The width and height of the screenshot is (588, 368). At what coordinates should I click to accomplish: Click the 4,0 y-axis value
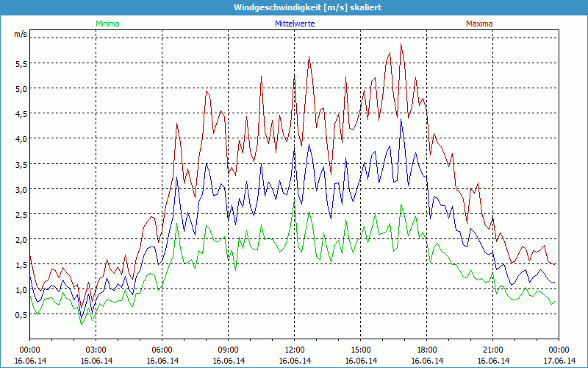pyautogui.click(x=21, y=139)
